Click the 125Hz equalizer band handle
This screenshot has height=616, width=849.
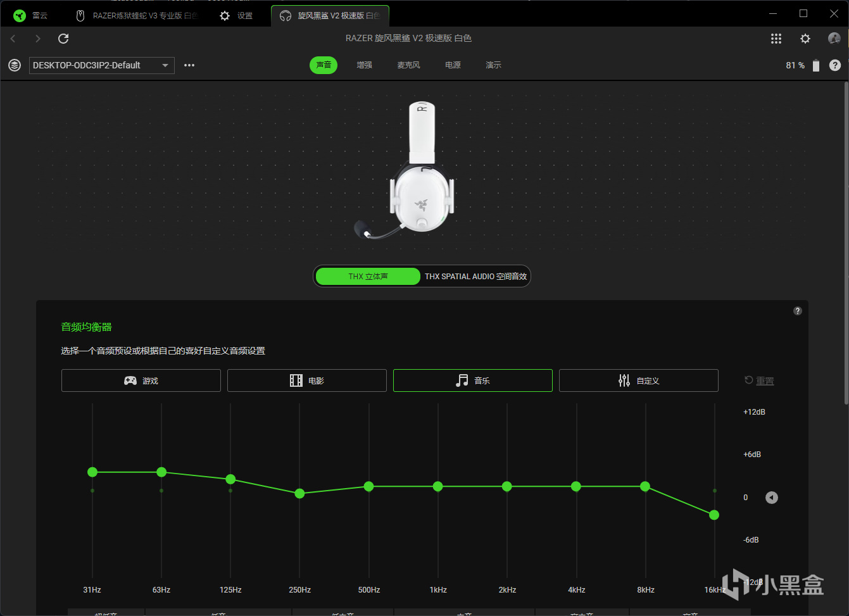tap(230, 479)
